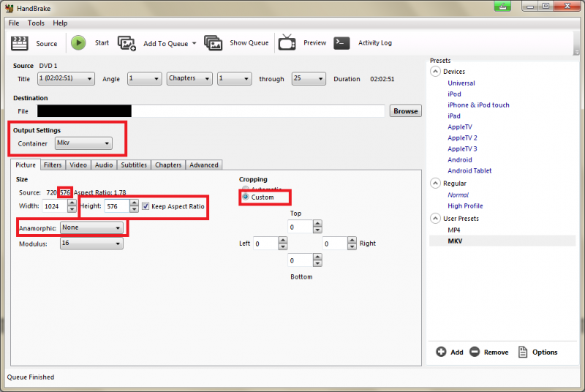Click the Left crop value field

click(x=265, y=244)
